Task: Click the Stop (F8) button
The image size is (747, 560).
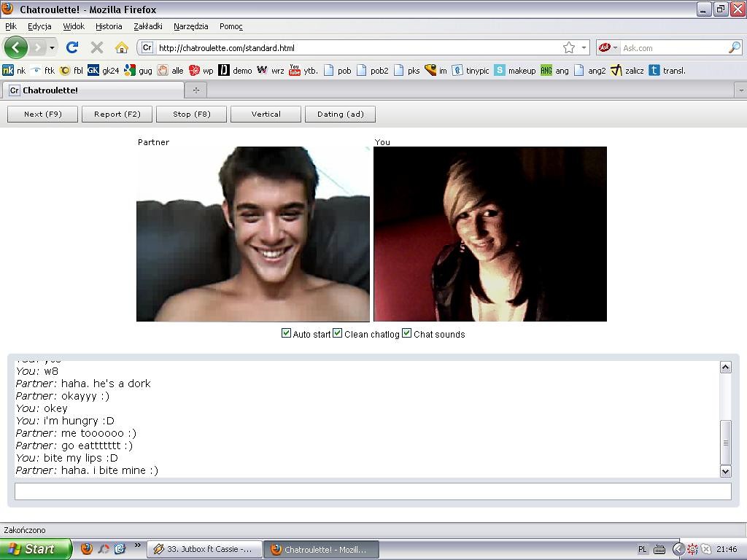Action: [192, 114]
